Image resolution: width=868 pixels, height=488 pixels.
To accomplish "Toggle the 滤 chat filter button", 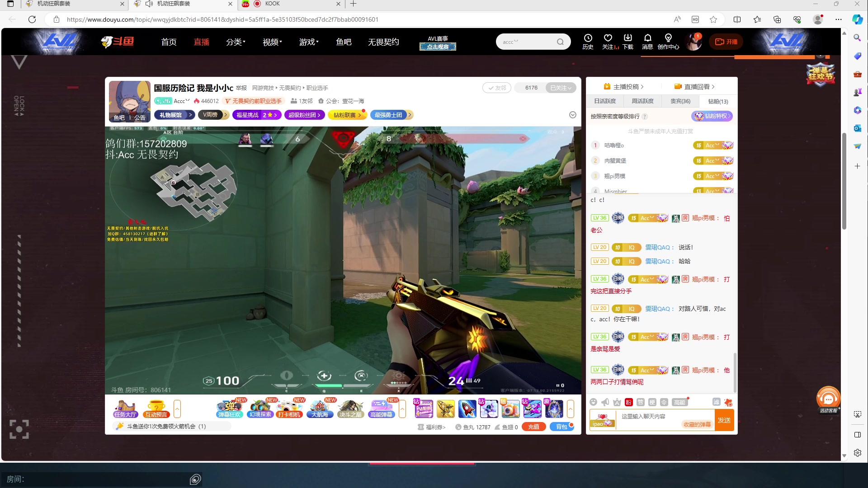I will (716, 402).
